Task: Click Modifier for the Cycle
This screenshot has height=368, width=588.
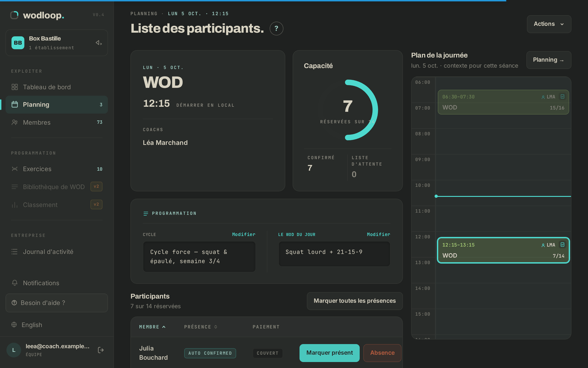Action: click(244, 234)
